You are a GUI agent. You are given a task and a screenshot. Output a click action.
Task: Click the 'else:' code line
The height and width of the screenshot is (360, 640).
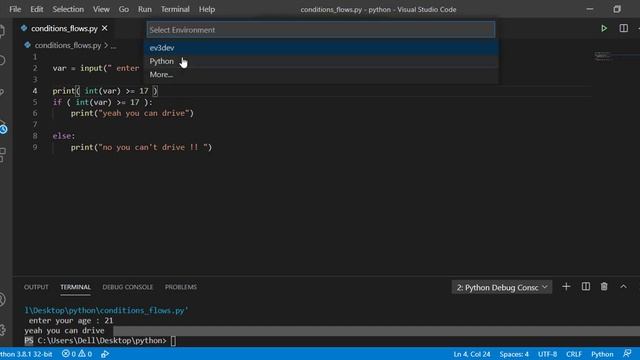[64, 136]
